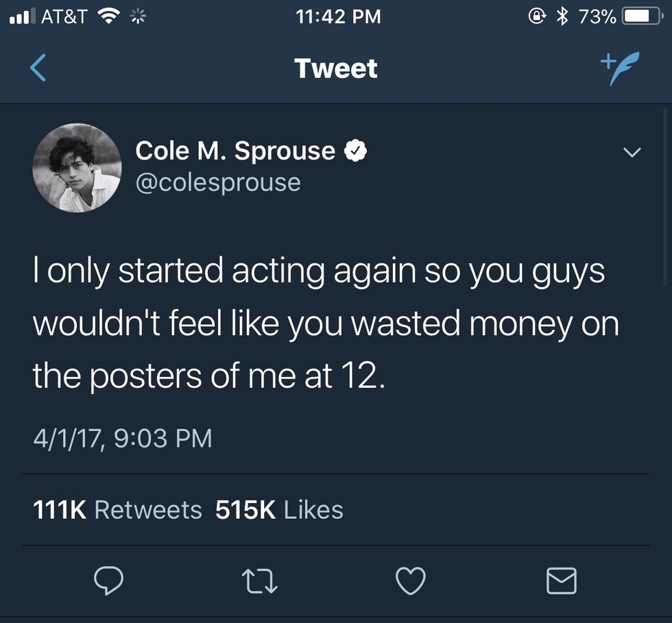Viewport: 672px width, 623px height.
Task: Open the @colesprouse handle link
Action: 218,182
